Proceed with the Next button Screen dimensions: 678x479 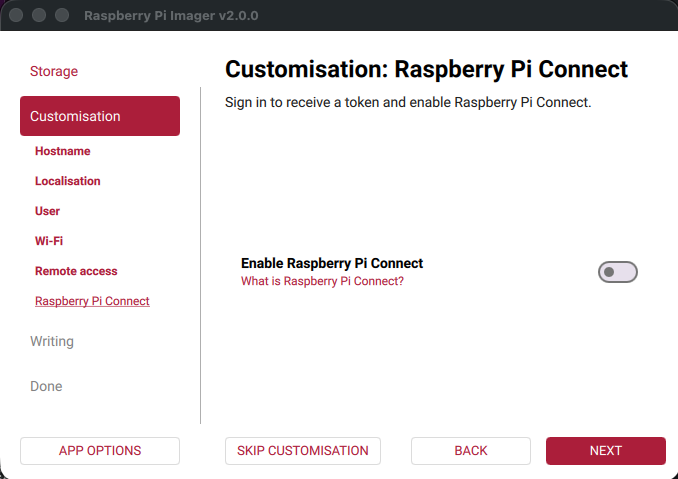[x=605, y=451]
